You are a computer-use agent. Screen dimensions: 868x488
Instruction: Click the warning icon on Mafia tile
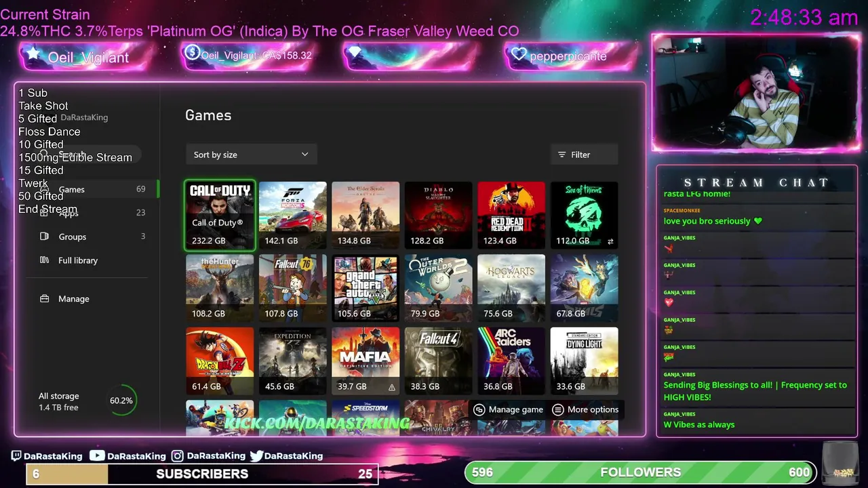(391, 387)
